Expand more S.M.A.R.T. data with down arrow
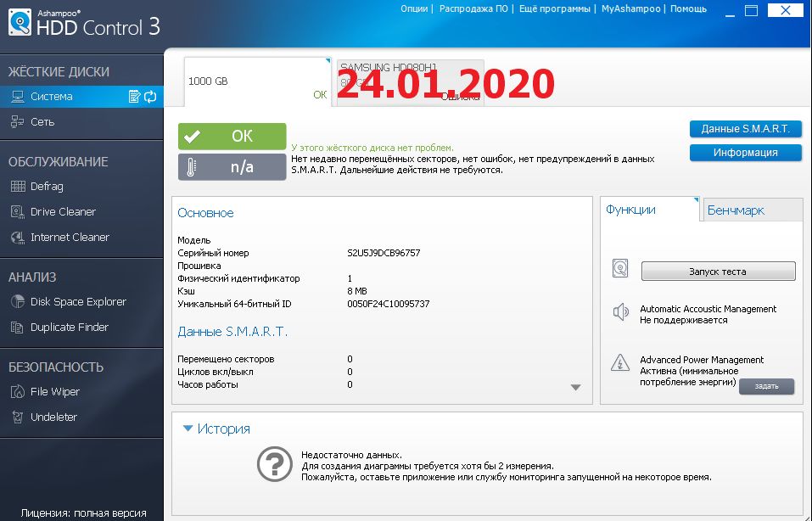This screenshot has height=521, width=812. pyautogui.click(x=575, y=388)
